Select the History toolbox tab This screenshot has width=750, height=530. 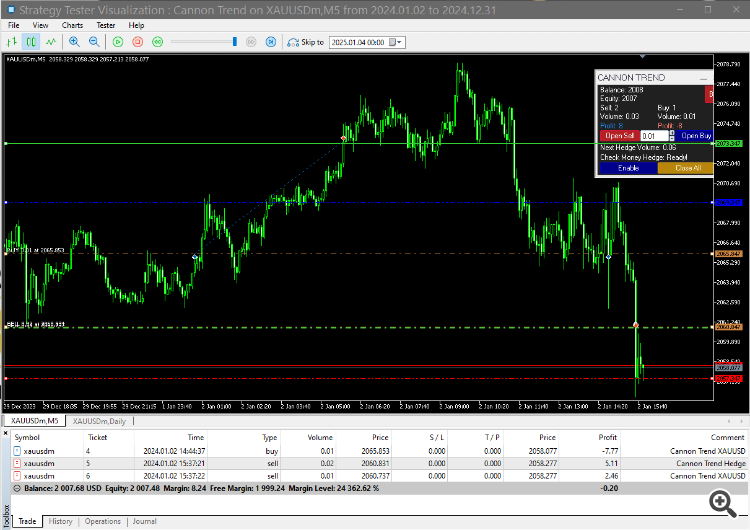60,521
